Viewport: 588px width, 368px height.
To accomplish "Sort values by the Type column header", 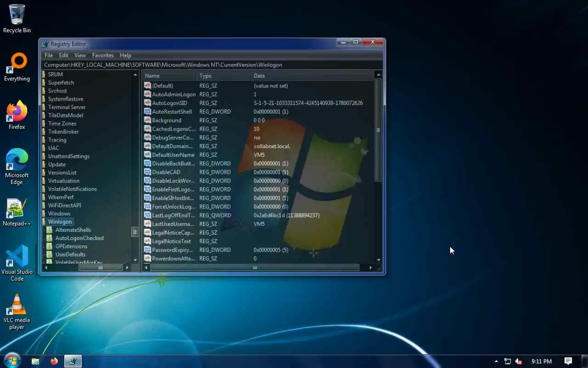I will click(x=224, y=75).
